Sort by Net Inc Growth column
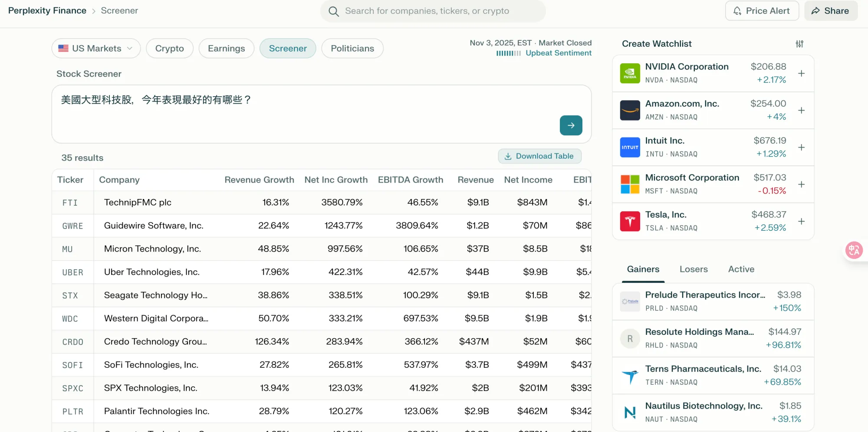The height and width of the screenshot is (432, 868). pyautogui.click(x=336, y=180)
